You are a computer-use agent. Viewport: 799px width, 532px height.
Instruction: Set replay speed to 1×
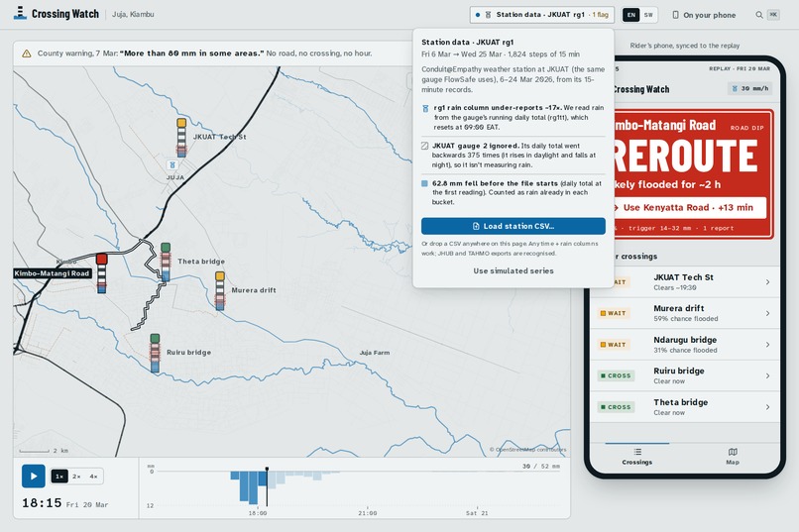[x=59, y=477]
